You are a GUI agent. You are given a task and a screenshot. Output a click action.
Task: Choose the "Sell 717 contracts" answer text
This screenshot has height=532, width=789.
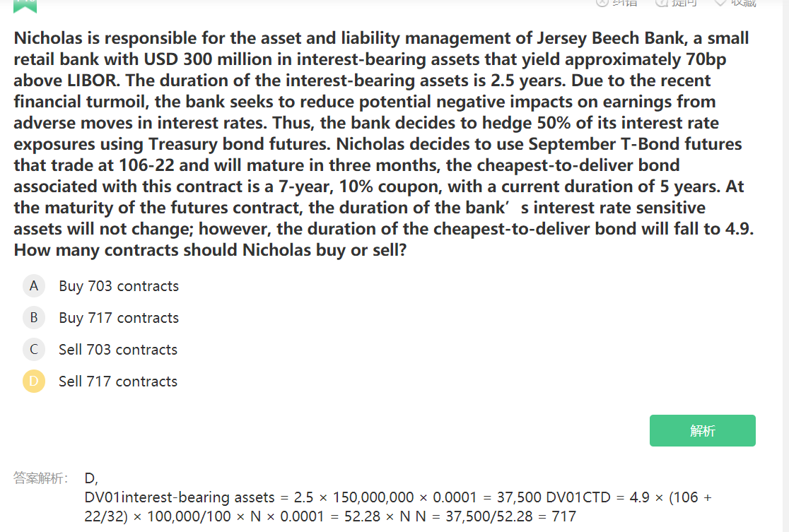[x=118, y=382]
